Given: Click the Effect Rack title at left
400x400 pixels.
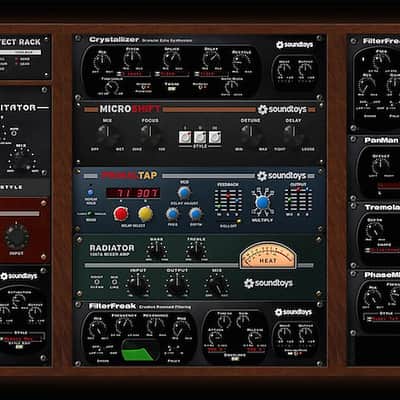Looking at the screenshot, I should [x=20, y=42].
